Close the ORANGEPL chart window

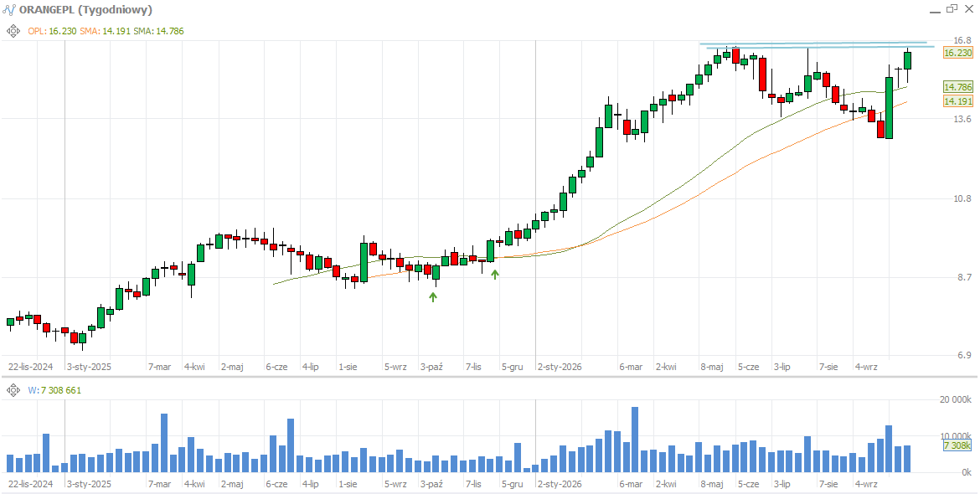pos(969,8)
